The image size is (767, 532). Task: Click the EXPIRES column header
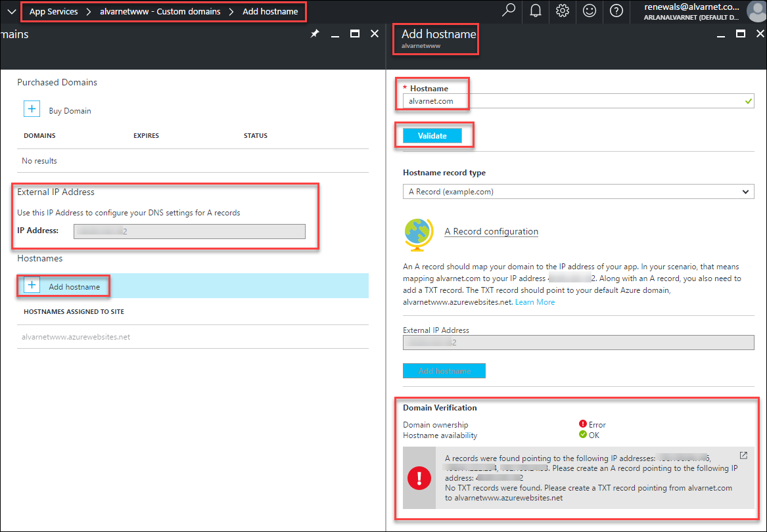(x=147, y=135)
